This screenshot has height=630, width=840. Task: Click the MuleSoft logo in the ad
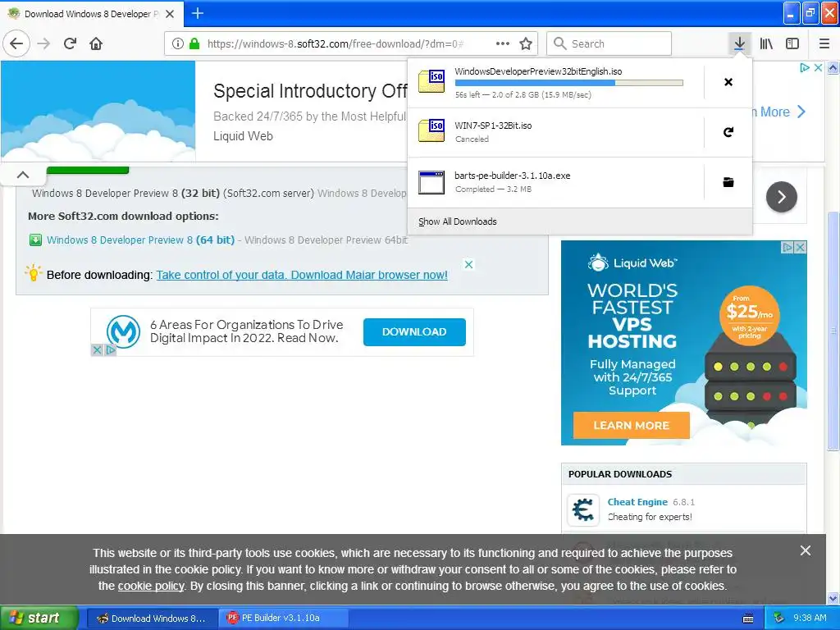(x=123, y=331)
